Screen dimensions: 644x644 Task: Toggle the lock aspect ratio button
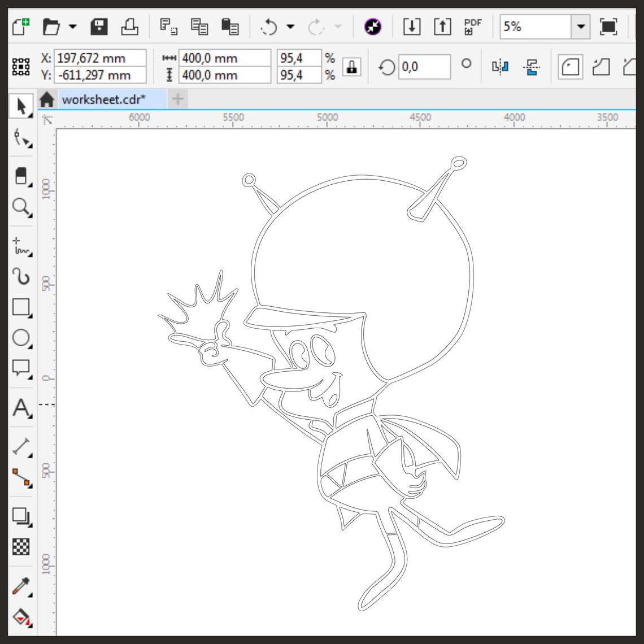pyautogui.click(x=350, y=67)
